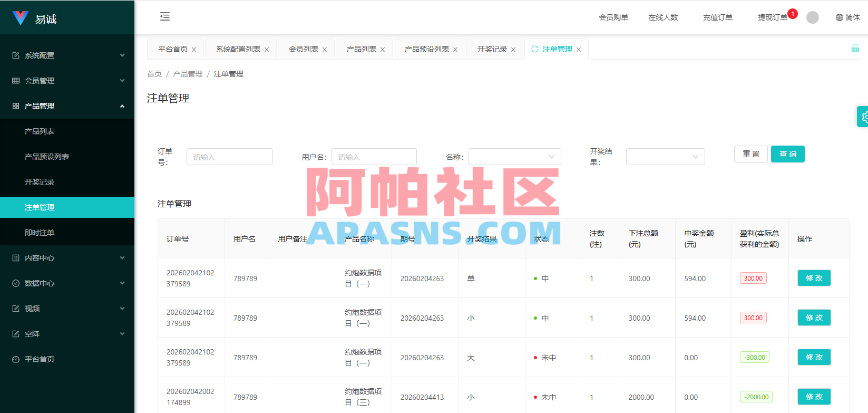868x413 pixels.
Task: Open the user avatar menu
Action: coord(813,17)
